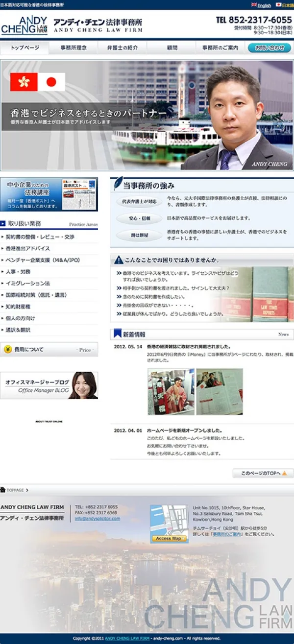Image resolution: width=294 pixels, height=644 pixels.
Task: Open the 事務所のご案内 navigation tab
Action: tap(220, 48)
